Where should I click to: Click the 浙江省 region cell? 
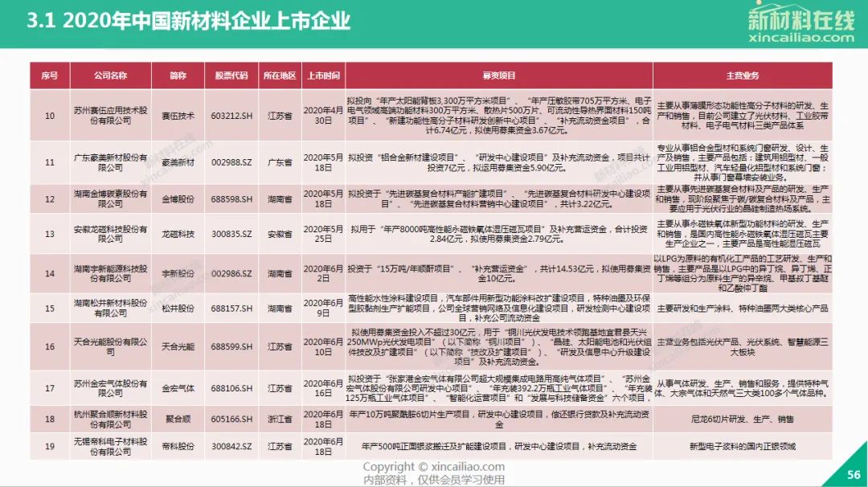[280, 419]
